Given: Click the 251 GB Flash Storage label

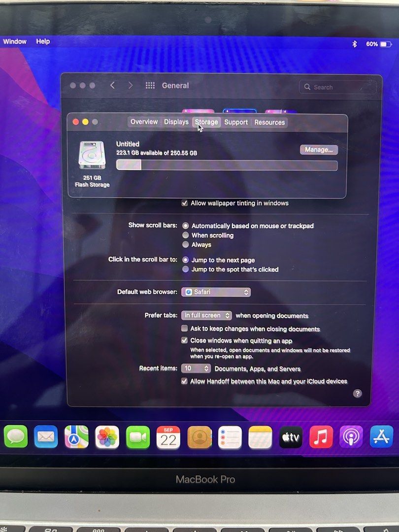Looking at the screenshot, I should pyautogui.click(x=92, y=181).
